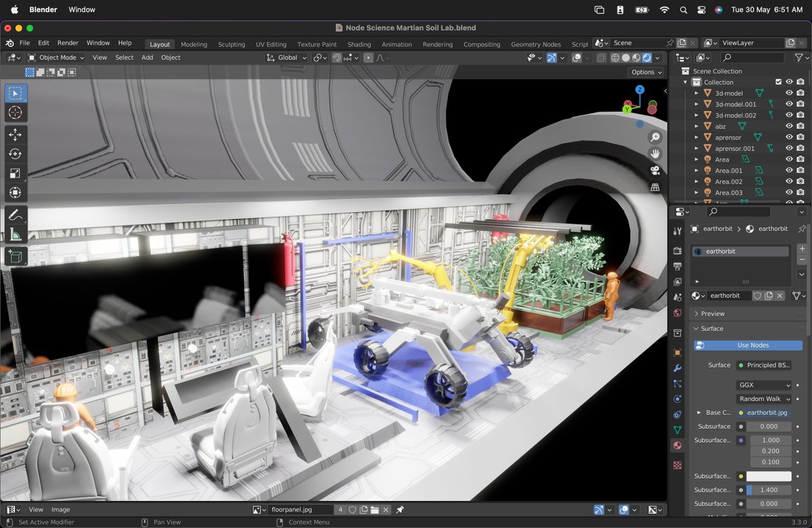Choose the Measure tool
The width and height of the screenshot is (812, 528).
pyautogui.click(x=16, y=235)
